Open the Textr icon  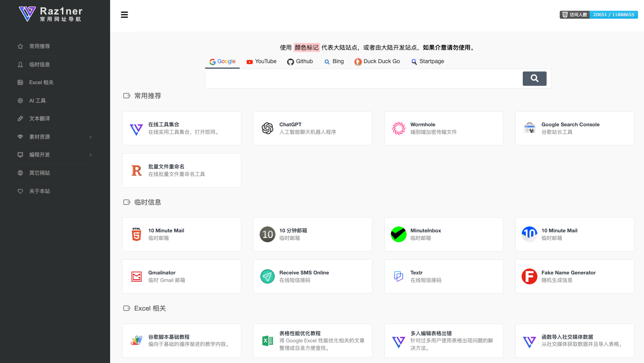[x=399, y=276]
